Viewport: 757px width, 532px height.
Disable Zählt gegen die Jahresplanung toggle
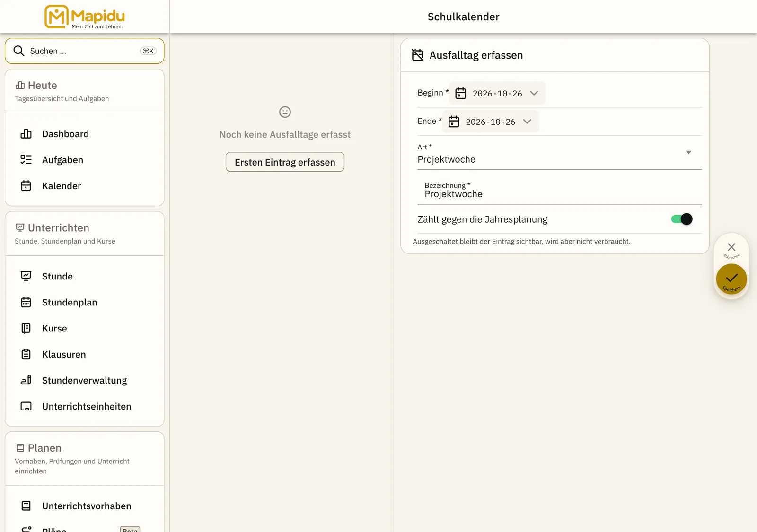click(x=682, y=219)
